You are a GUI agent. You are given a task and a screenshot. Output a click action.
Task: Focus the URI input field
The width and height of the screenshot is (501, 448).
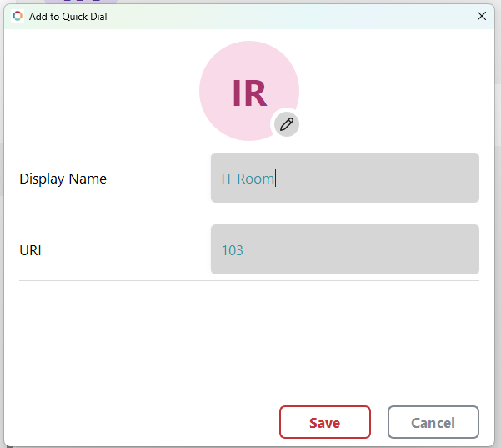point(345,249)
